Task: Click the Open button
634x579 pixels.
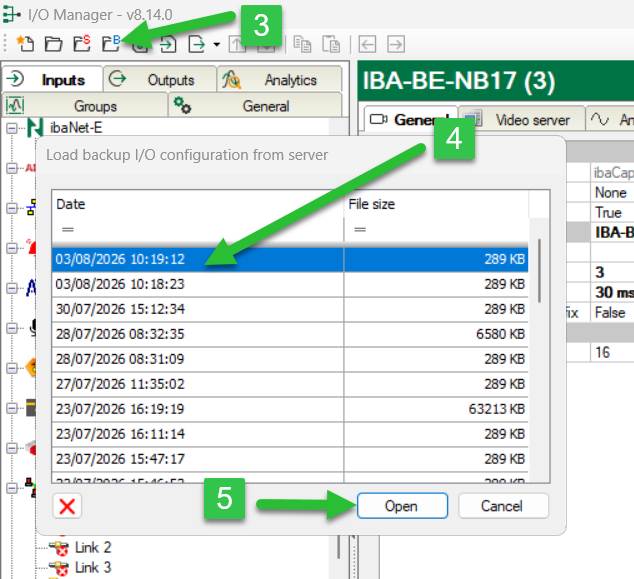Action: click(402, 505)
